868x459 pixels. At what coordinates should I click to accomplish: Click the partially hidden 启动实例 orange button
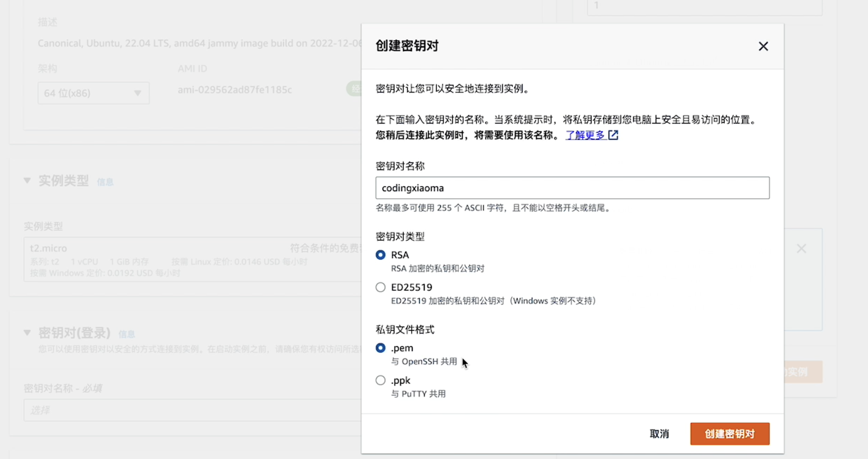tap(803, 372)
